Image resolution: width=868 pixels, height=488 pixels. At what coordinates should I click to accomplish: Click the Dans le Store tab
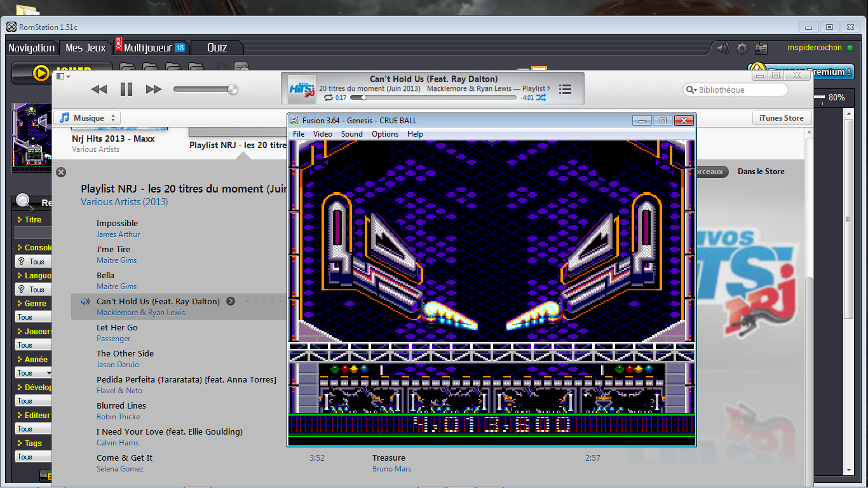761,172
